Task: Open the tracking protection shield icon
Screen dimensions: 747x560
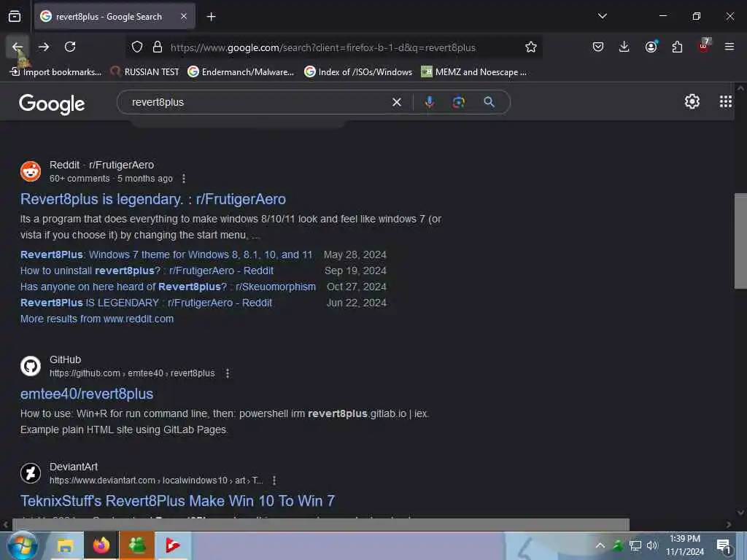Action: (x=137, y=47)
